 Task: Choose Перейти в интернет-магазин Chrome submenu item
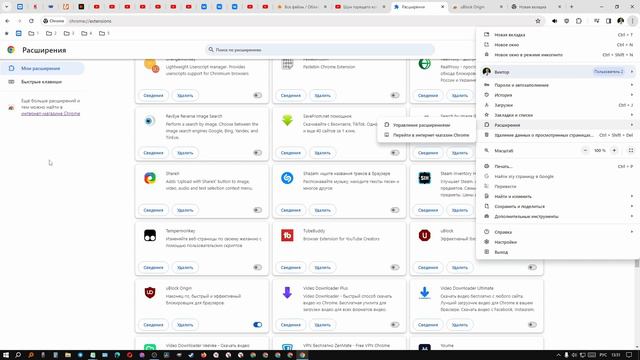[427, 135]
